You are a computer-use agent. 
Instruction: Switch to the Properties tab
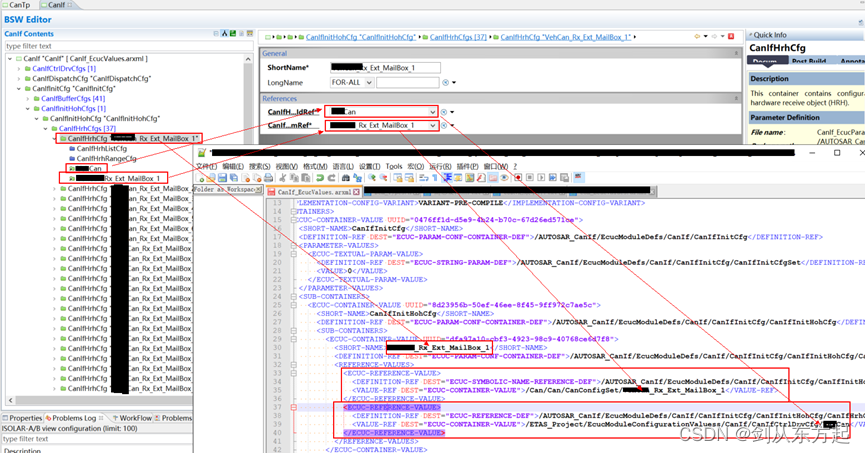pos(22,418)
